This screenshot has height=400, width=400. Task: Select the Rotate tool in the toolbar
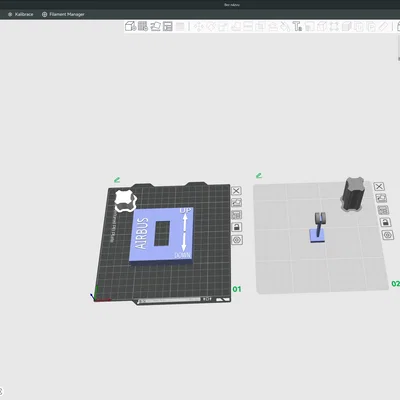[x=211, y=26]
